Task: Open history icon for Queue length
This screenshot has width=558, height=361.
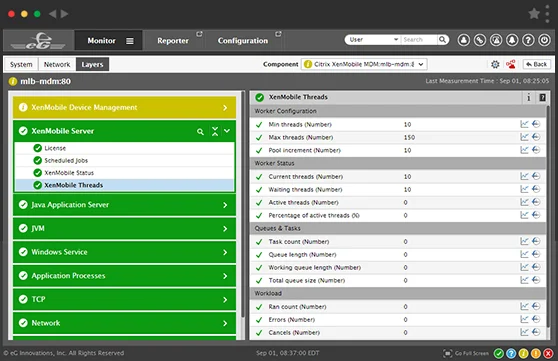Action: 536,254
